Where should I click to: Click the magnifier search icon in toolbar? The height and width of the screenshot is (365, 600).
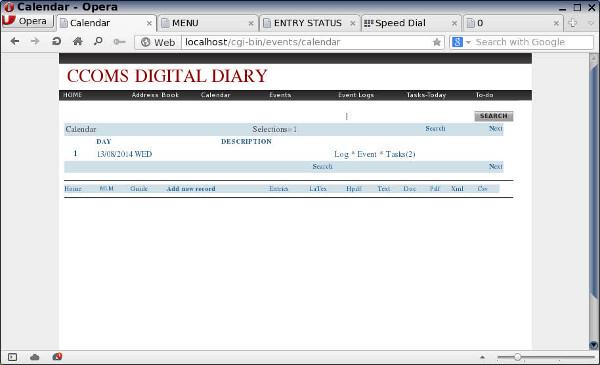coord(98,41)
